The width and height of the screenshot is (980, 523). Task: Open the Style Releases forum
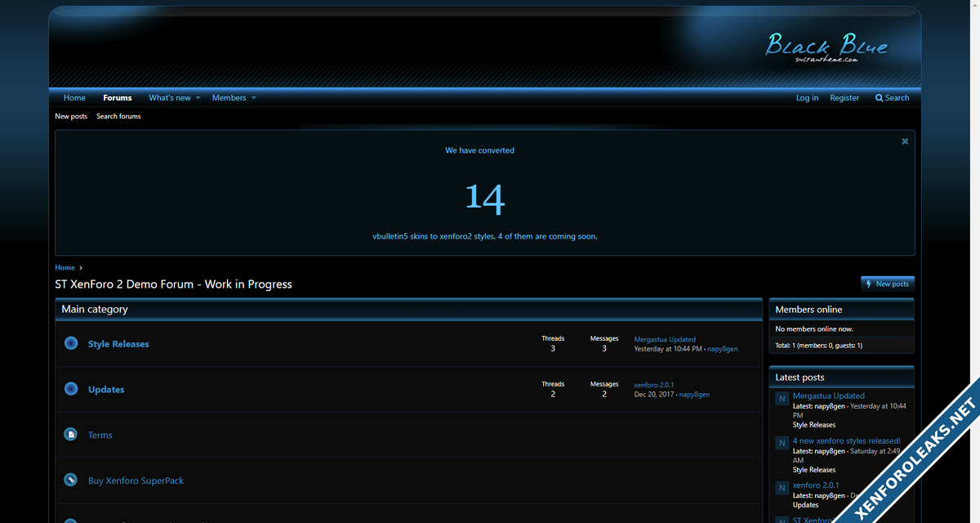pos(118,344)
